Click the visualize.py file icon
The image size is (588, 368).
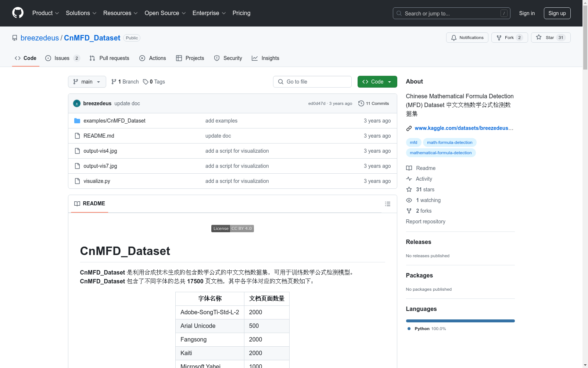[x=77, y=181]
